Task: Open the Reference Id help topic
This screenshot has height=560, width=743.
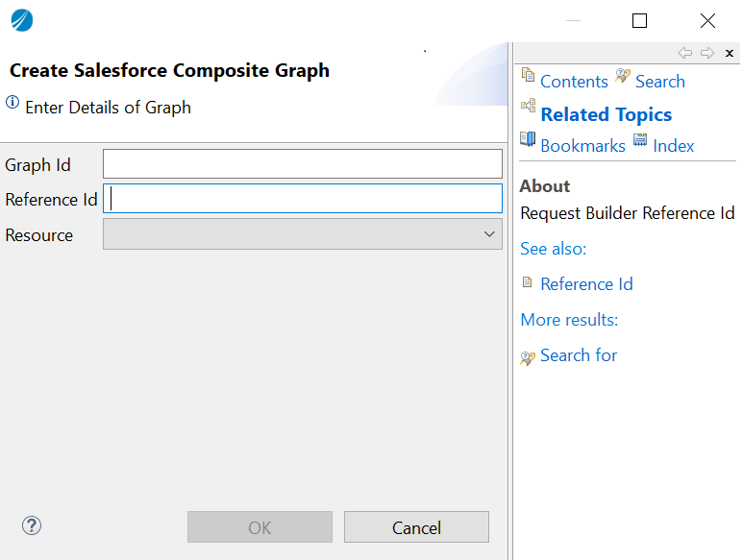Action: [586, 284]
